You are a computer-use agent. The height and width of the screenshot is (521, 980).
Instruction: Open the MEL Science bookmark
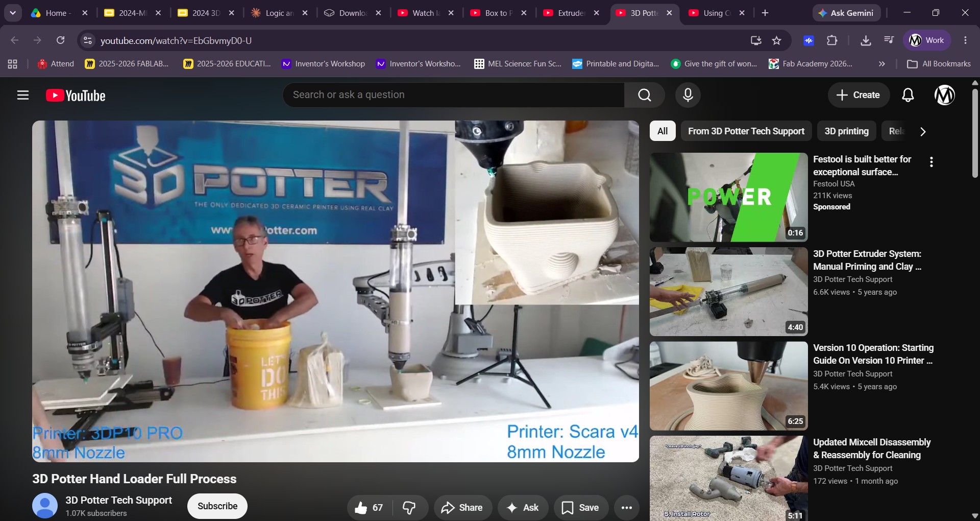pos(518,64)
